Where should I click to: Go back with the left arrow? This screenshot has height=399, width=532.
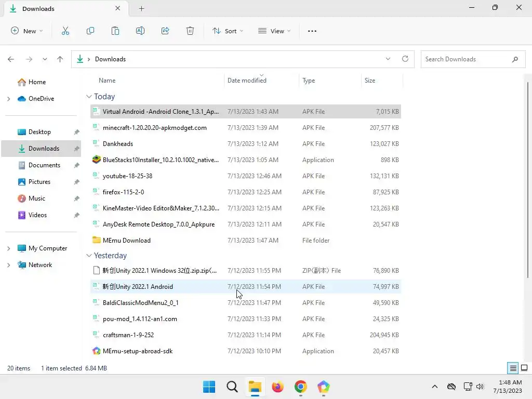click(11, 59)
